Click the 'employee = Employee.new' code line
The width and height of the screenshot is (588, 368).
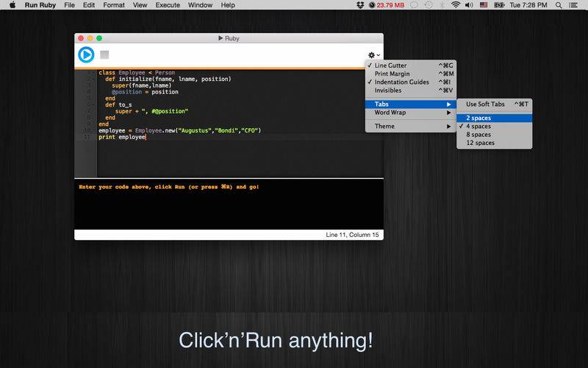pyautogui.click(x=179, y=130)
